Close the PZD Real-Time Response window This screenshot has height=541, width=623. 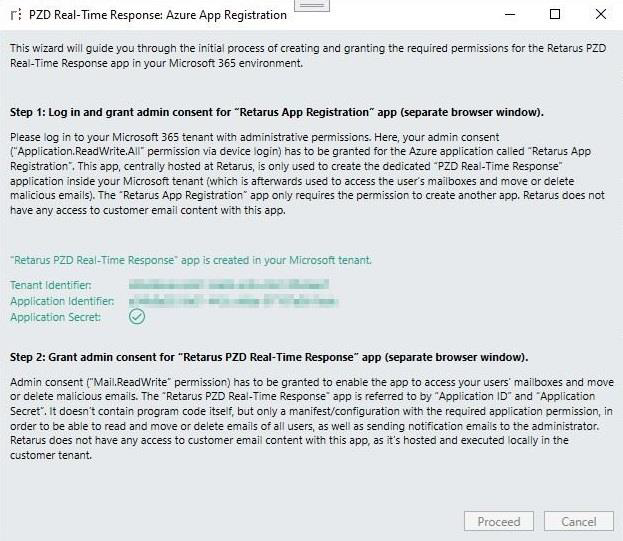coord(600,15)
